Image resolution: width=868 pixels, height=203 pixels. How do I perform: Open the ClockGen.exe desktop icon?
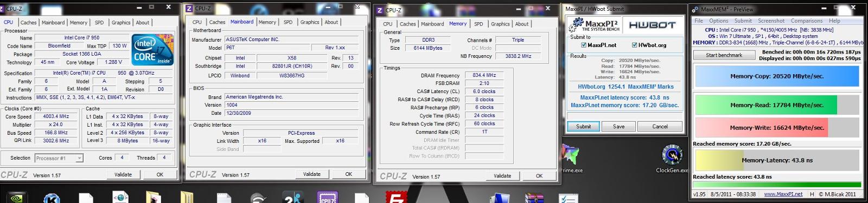click(672, 159)
